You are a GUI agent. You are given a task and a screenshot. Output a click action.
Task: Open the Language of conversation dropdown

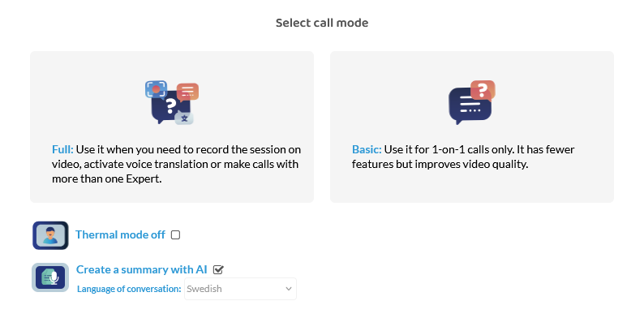tap(240, 289)
